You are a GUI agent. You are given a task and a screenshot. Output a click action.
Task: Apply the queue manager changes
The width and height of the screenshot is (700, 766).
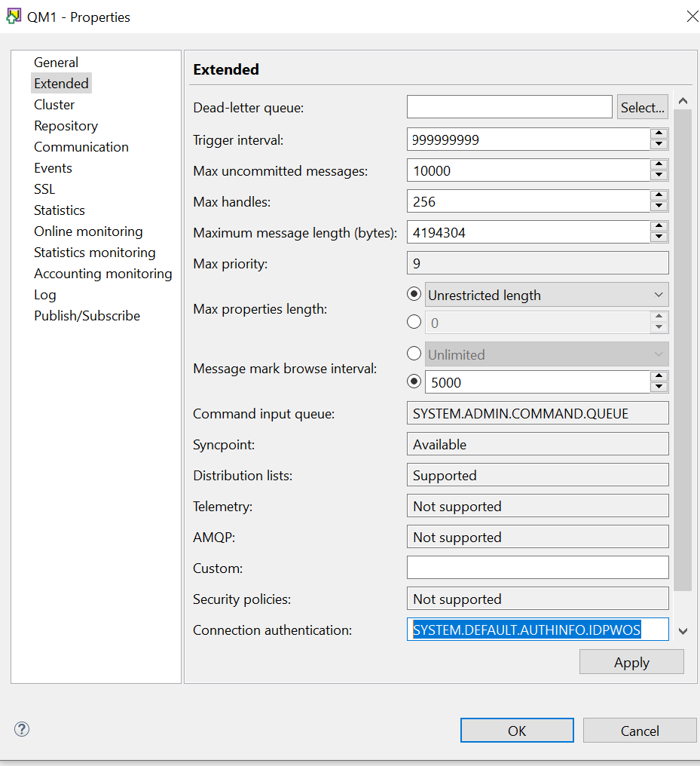pyautogui.click(x=631, y=661)
